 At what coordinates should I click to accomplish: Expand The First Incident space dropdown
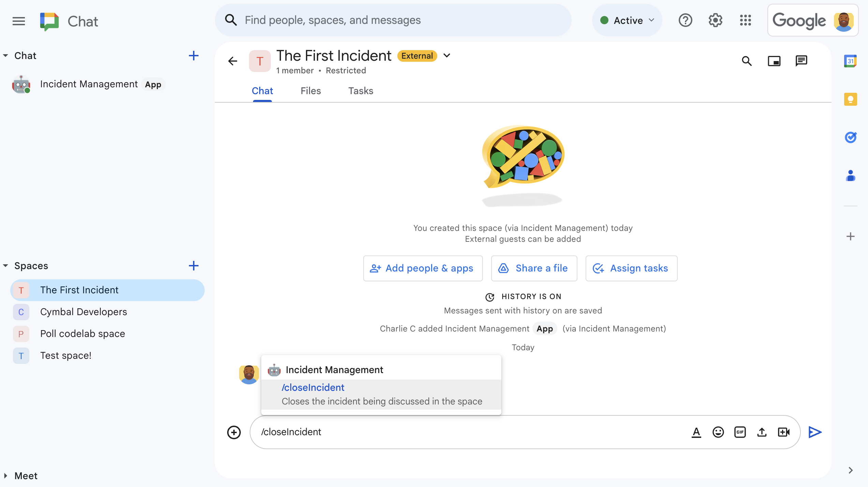[448, 56]
